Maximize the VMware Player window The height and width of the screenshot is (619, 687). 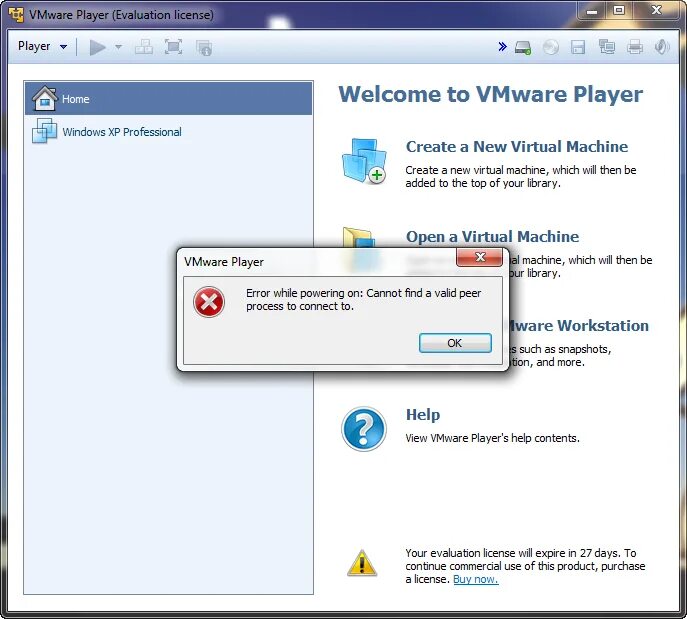coord(619,11)
